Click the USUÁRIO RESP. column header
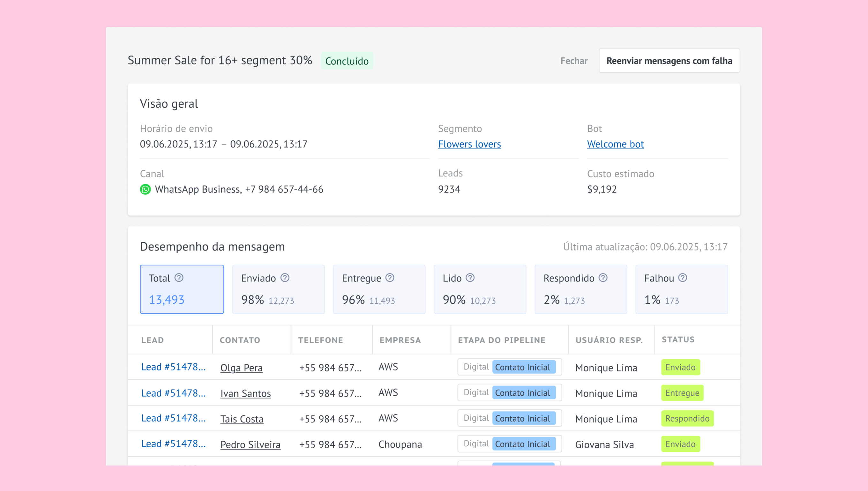 point(609,340)
